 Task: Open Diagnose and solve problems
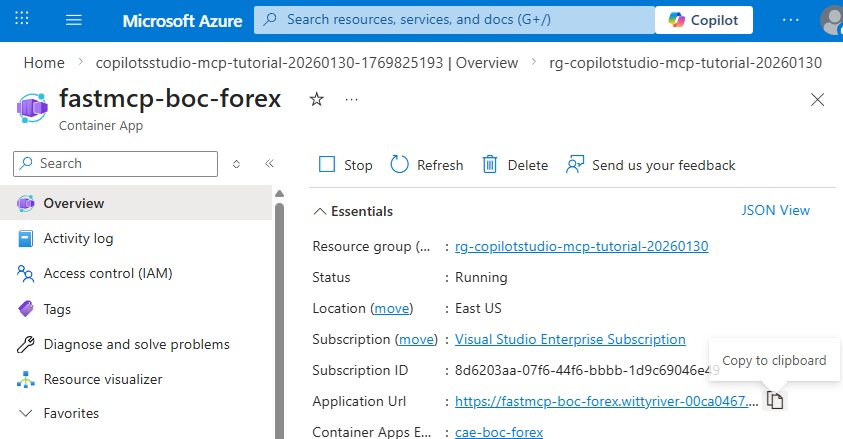(x=136, y=344)
